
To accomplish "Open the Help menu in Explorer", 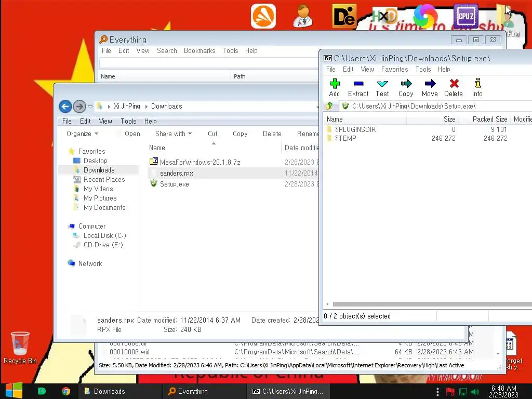I will click(150, 121).
